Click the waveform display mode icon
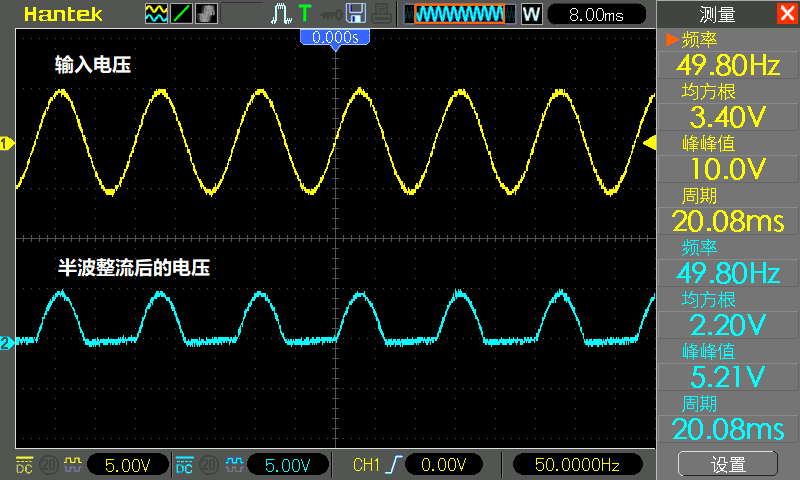The height and width of the screenshot is (480, 800). pos(157,14)
